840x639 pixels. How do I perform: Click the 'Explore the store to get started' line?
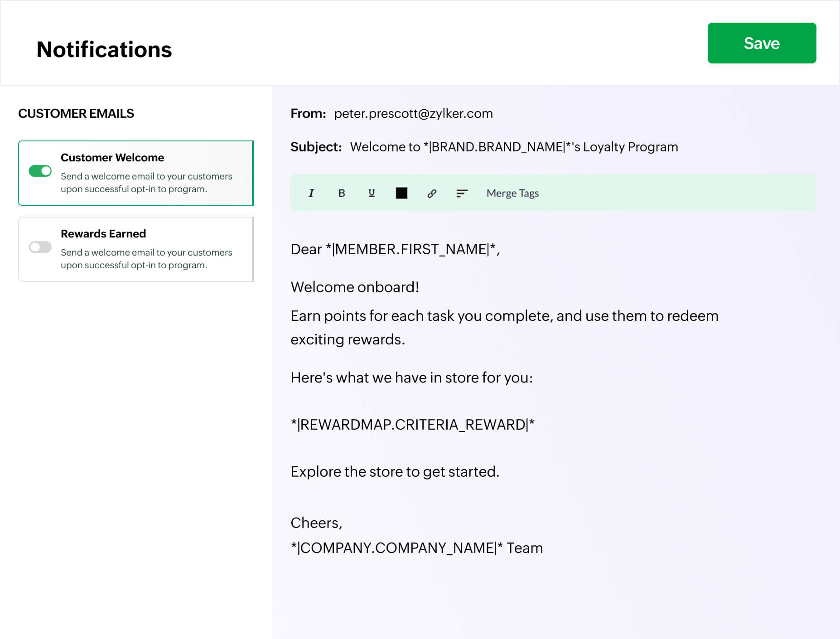point(395,472)
